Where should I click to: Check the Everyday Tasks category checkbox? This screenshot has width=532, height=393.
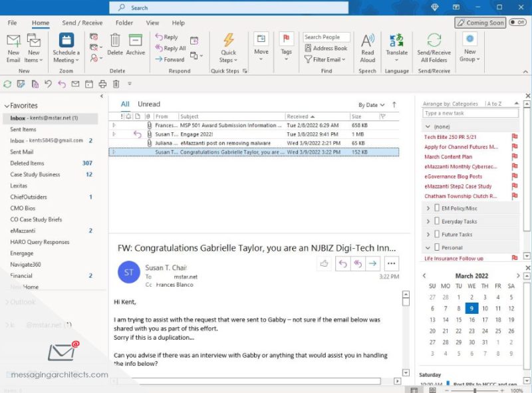tap(437, 221)
